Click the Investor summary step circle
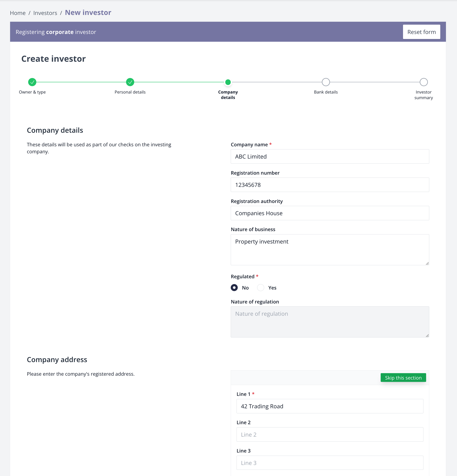The height and width of the screenshot is (476, 457). click(x=424, y=82)
